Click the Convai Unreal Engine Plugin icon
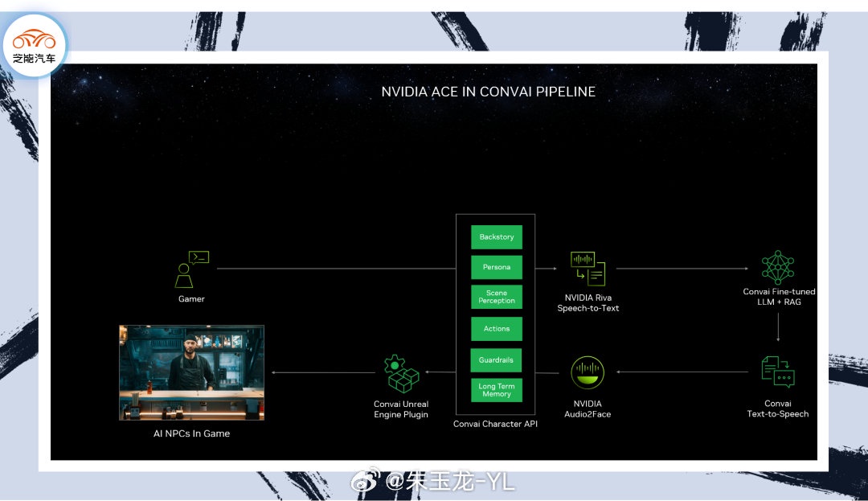 401,374
